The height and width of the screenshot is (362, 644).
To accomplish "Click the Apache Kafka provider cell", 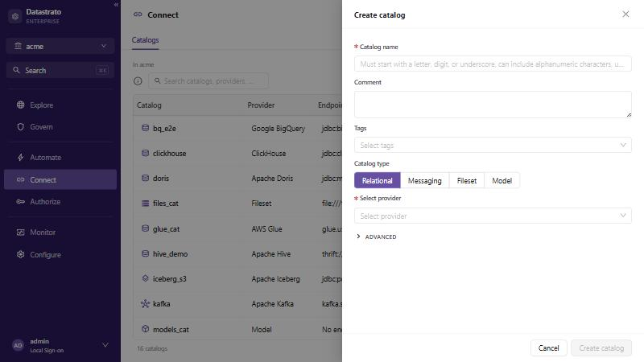I will tap(272, 304).
